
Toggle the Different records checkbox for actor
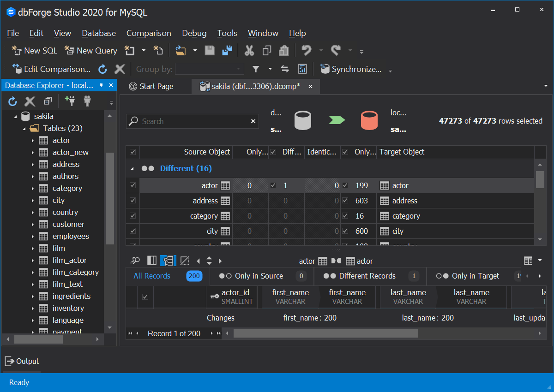tap(273, 185)
